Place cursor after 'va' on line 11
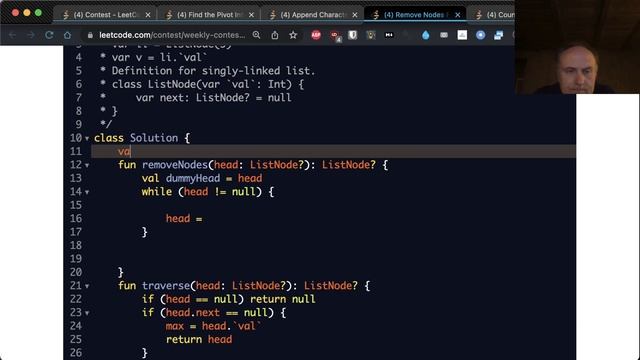The image size is (640, 360). pos(130,151)
